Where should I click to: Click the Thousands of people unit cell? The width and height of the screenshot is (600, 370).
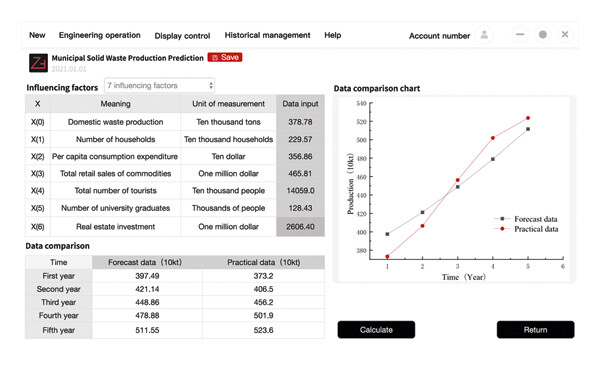pyautogui.click(x=228, y=208)
